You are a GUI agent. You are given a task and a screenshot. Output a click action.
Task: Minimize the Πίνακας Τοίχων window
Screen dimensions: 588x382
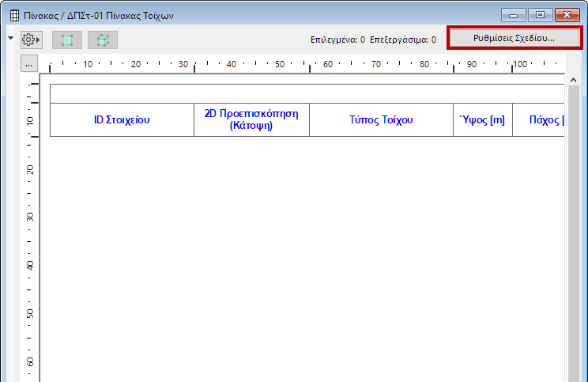point(514,15)
